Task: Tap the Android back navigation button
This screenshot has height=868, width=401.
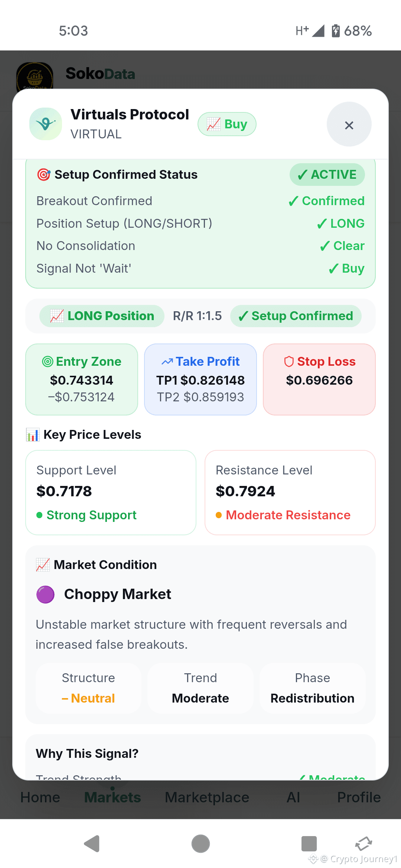Action: 92,844
